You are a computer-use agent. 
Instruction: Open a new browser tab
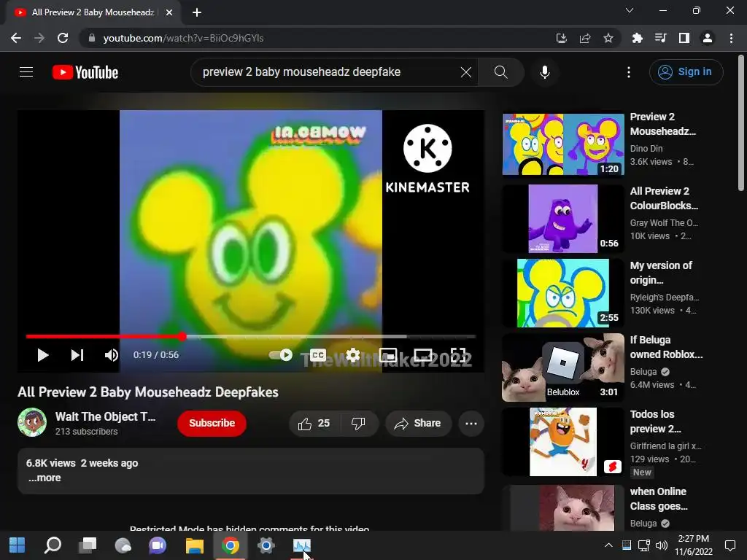(x=197, y=12)
